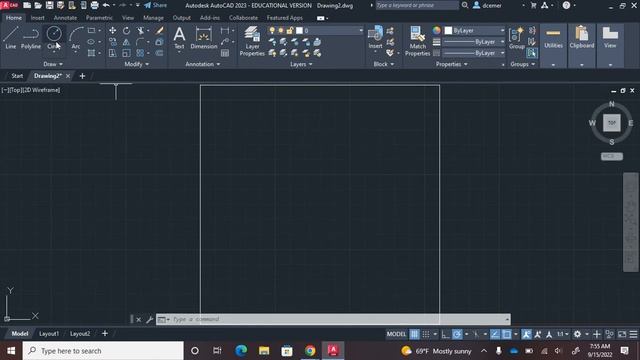Toggle drawing grid display in status bar
640x360 pixels.
[x=414, y=334]
